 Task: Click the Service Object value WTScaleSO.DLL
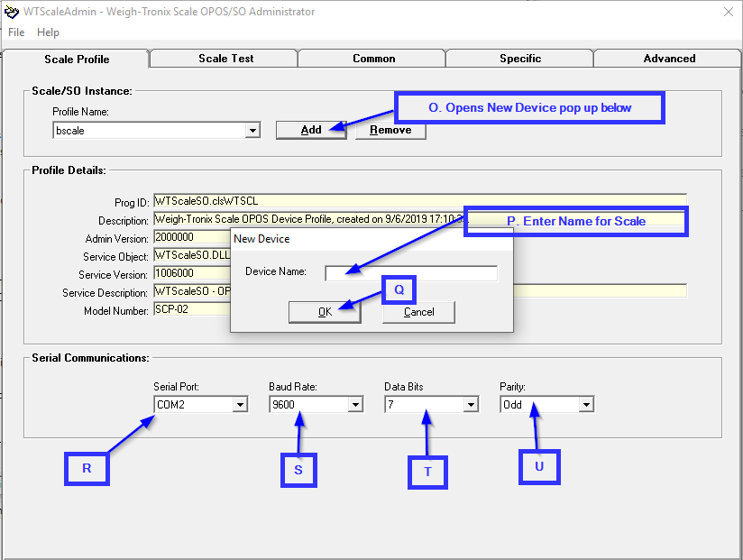(192, 255)
